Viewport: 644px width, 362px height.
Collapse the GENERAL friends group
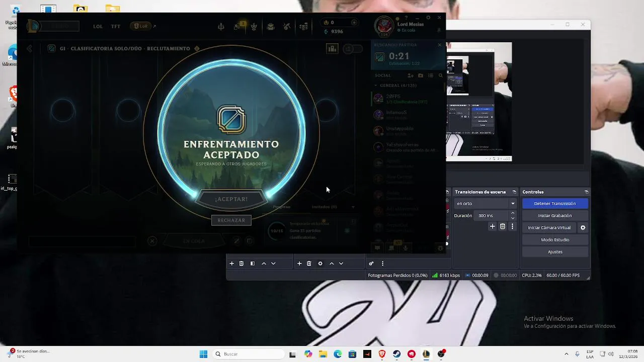(398, 85)
